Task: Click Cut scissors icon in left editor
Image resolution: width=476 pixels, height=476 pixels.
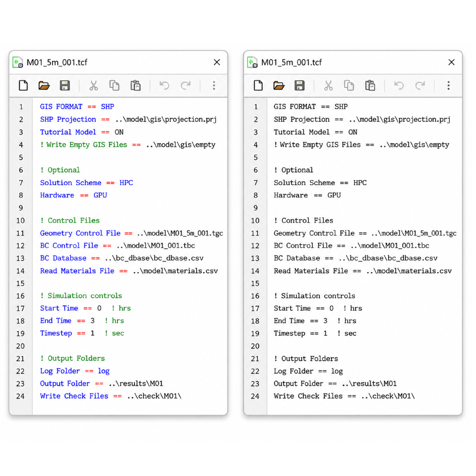Action: pos(94,85)
